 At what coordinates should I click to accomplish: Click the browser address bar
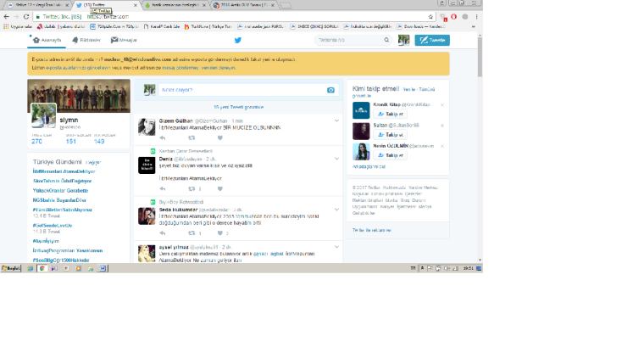(x=232, y=17)
